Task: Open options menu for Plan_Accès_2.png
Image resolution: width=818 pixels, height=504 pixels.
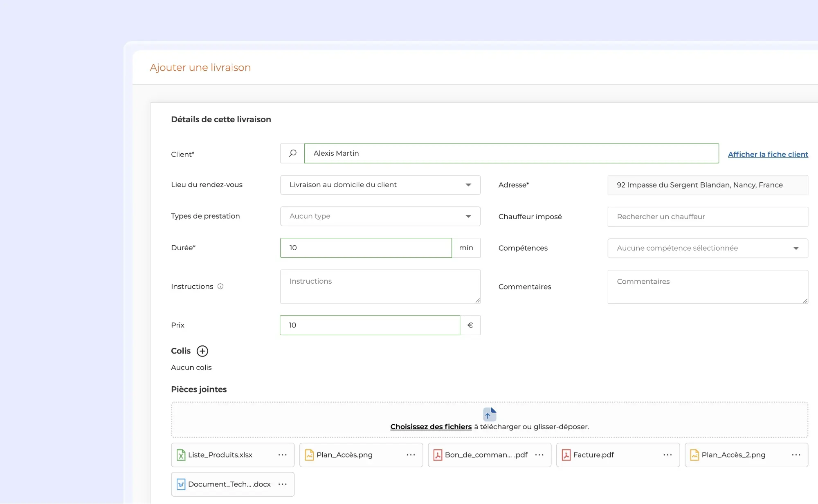Action: (x=796, y=455)
